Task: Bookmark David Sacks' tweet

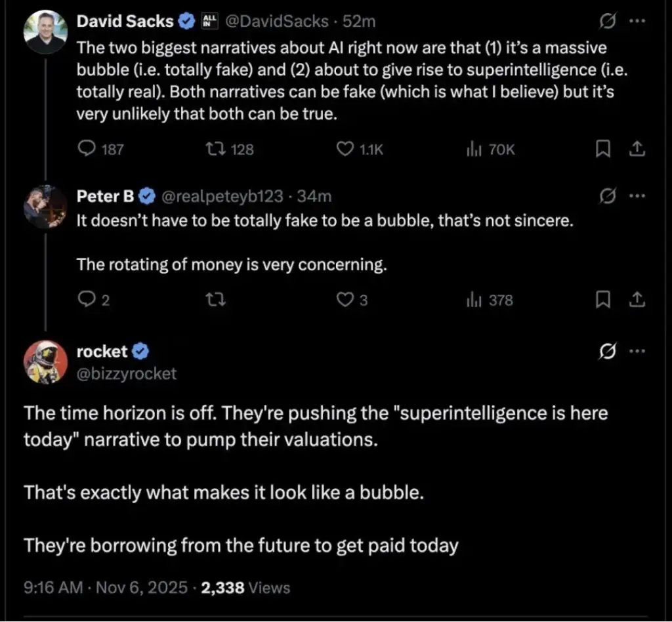Action: point(602,150)
